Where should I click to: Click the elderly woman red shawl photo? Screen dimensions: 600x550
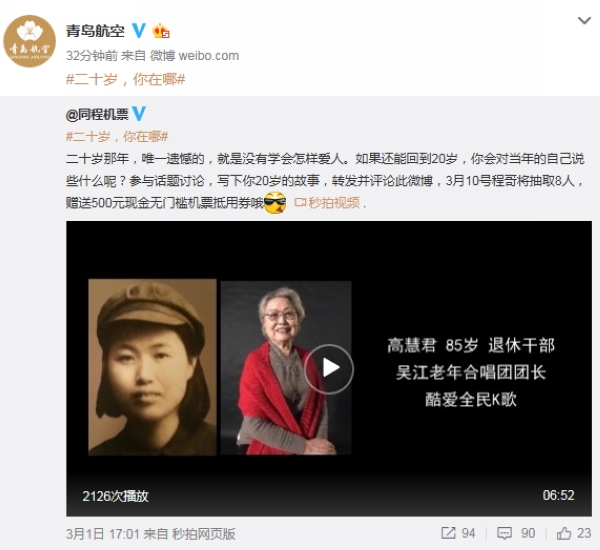(x=286, y=368)
